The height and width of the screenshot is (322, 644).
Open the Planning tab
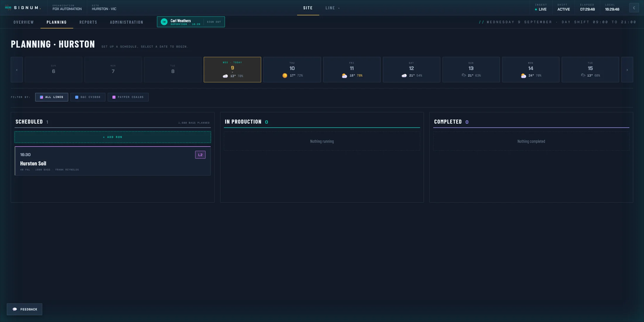pos(57,22)
